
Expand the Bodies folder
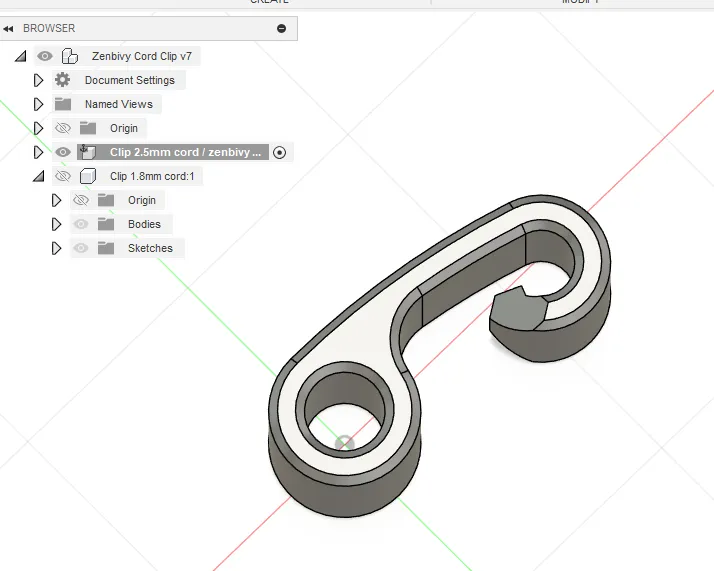(x=56, y=224)
